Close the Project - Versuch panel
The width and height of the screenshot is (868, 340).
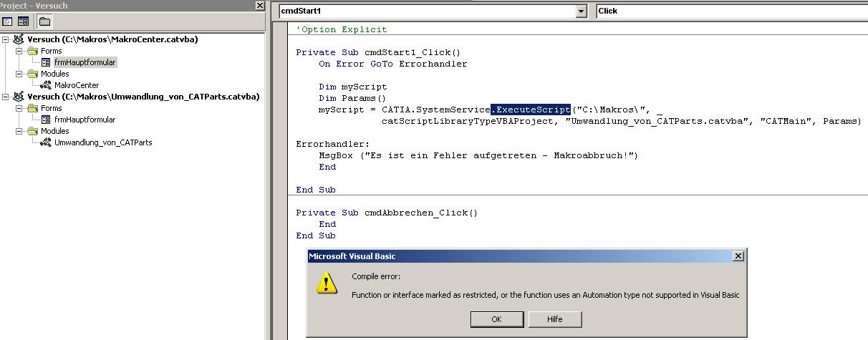tap(259, 6)
